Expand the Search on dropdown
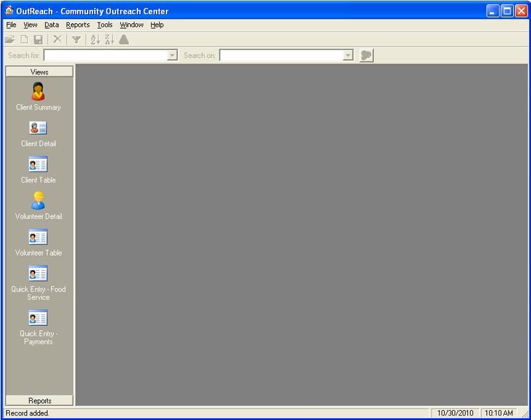Image resolution: width=531 pixels, height=420 pixels. pyautogui.click(x=348, y=56)
